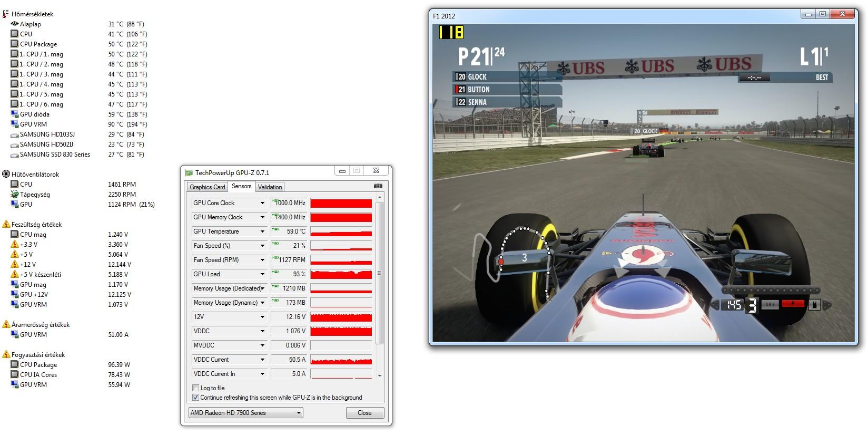
Task: Click the +5 V készenléti warning icon
Action: 15,274
